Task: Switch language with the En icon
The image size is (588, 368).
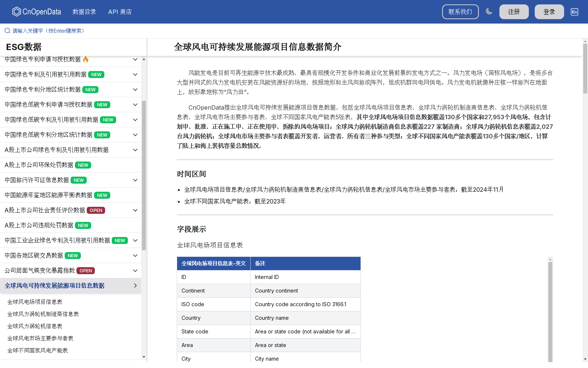Action: [x=574, y=12]
